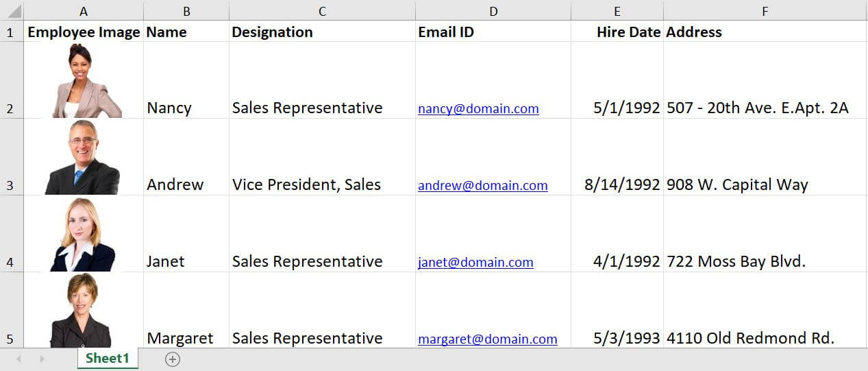
Task: Select column F header
Action: 765,11
